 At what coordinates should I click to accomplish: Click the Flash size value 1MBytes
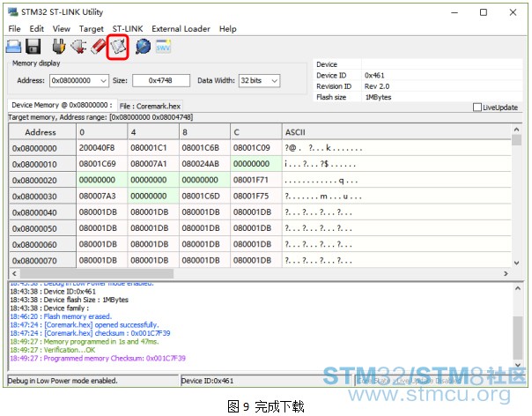pyautogui.click(x=378, y=97)
